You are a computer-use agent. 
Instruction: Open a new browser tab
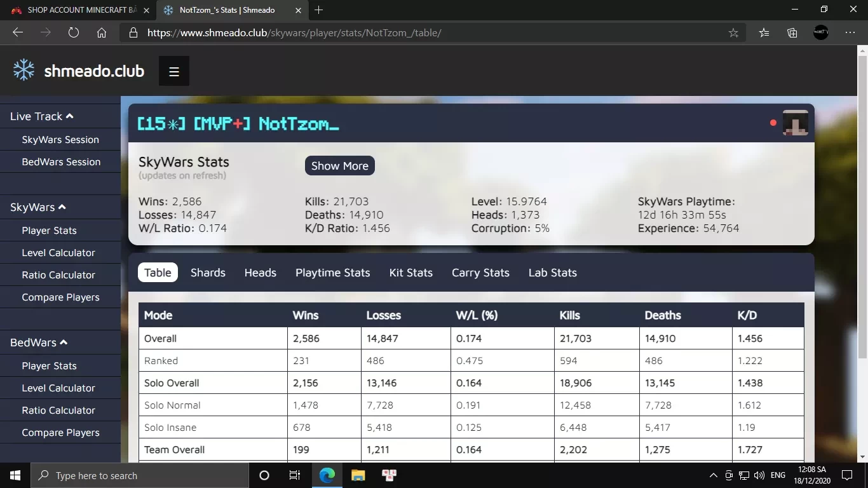319,10
